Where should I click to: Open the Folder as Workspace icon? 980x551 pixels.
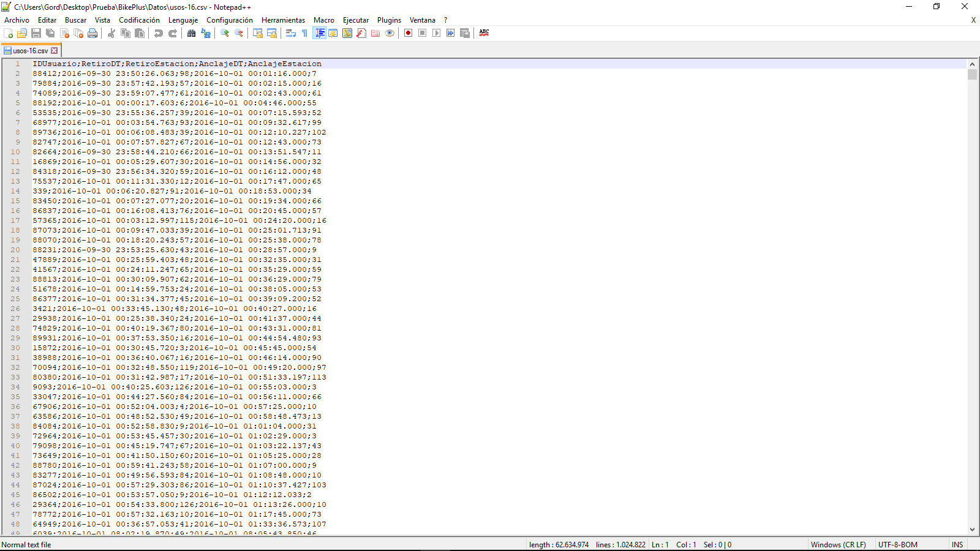(x=375, y=33)
